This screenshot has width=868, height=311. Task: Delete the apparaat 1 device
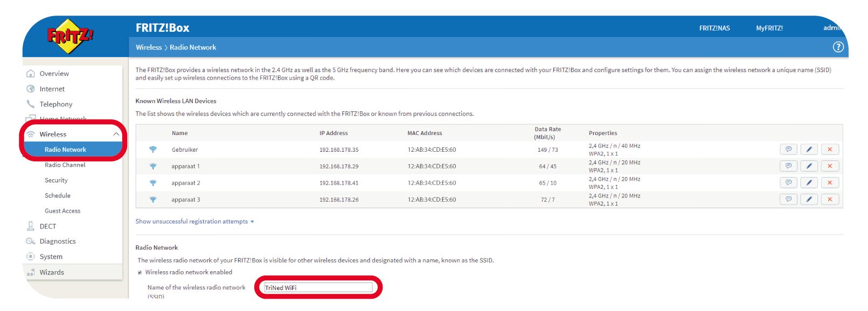pos(830,166)
